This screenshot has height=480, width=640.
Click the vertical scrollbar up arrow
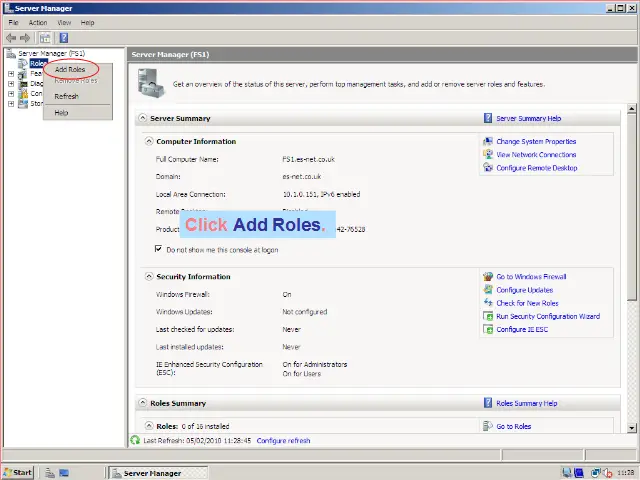(631, 108)
